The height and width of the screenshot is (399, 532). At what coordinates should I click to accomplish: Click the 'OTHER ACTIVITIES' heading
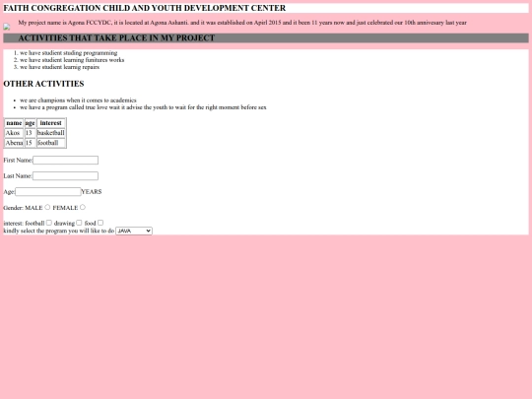(43, 84)
